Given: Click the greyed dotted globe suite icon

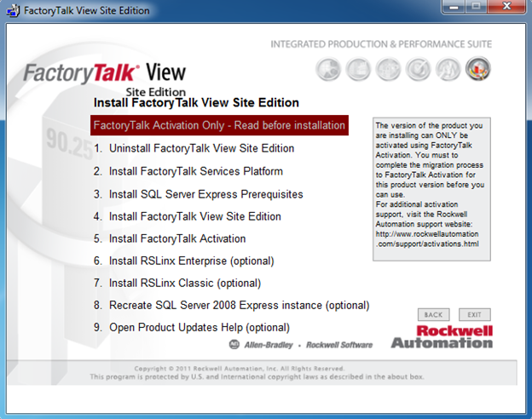Looking at the screenshot, I should click(389, 70).
